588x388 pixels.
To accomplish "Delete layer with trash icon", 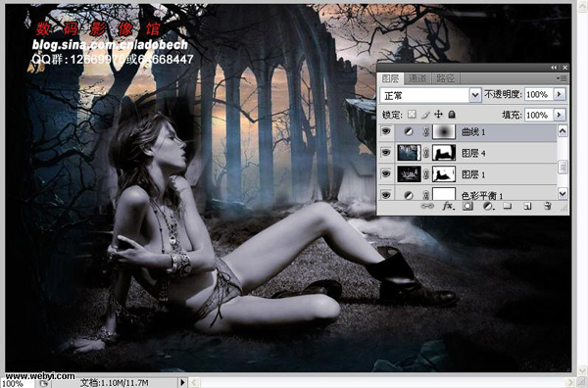I will click(x=548, y=206).
